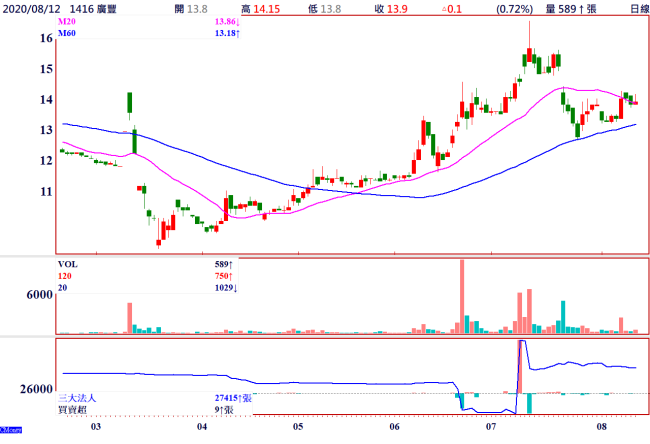Click the 120-day volume average label
The height and width of the screenshot is (444, 650).
click(x=65, y=276)
